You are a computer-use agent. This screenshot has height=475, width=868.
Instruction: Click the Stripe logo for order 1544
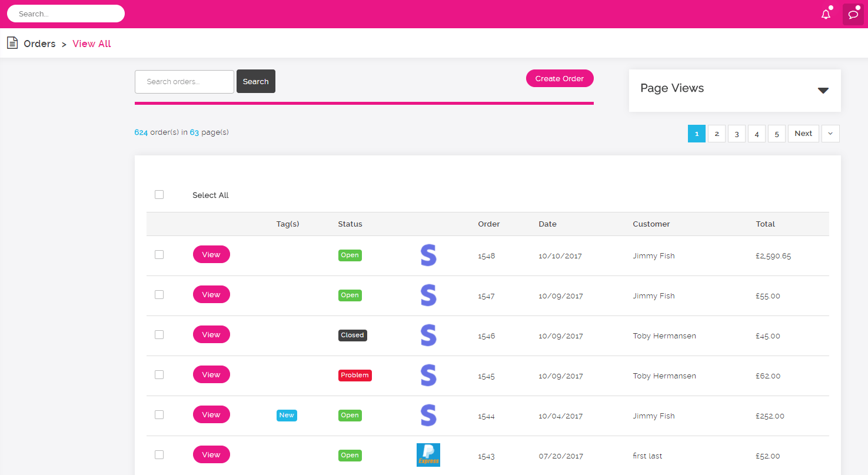point(428,416)
